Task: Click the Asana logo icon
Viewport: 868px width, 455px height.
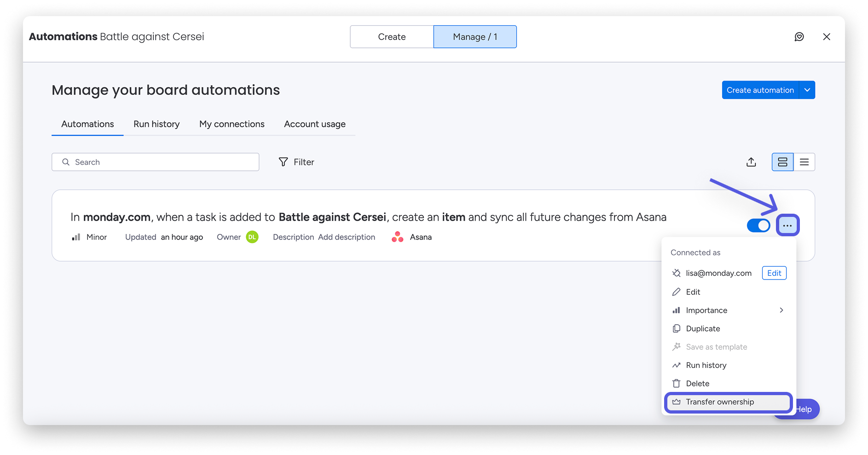Action: pyautogui.click(x=397, y=237)
